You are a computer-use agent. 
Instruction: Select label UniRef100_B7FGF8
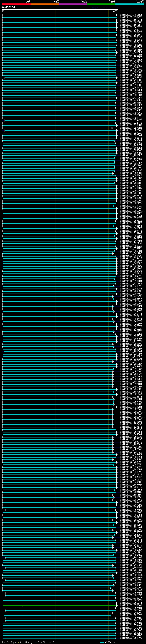click(x=131, y=58)
